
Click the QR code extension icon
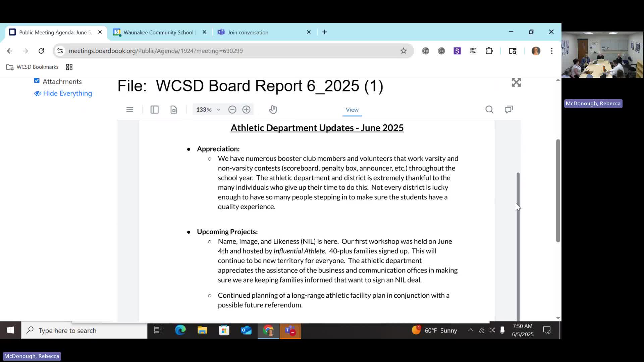[x=473, y=51]
